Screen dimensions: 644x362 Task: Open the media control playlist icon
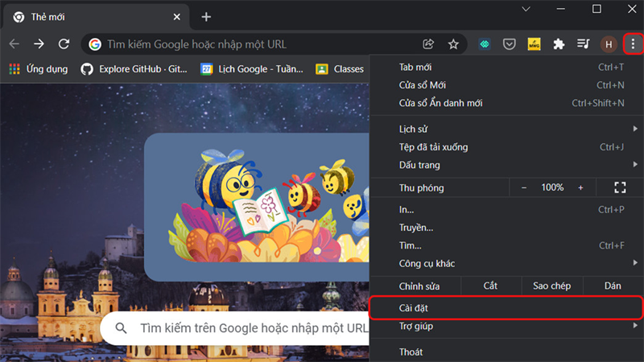pyautogui.click(x=583, y=44)
